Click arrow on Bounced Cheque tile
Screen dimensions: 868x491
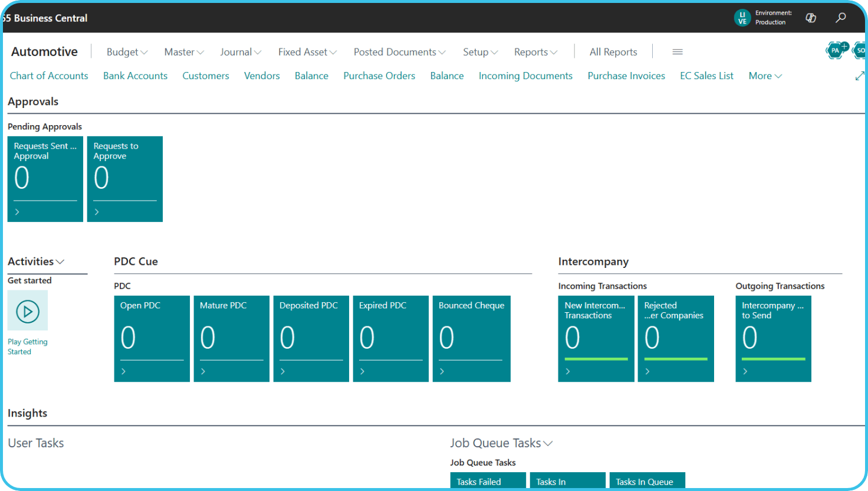(442, 371)
